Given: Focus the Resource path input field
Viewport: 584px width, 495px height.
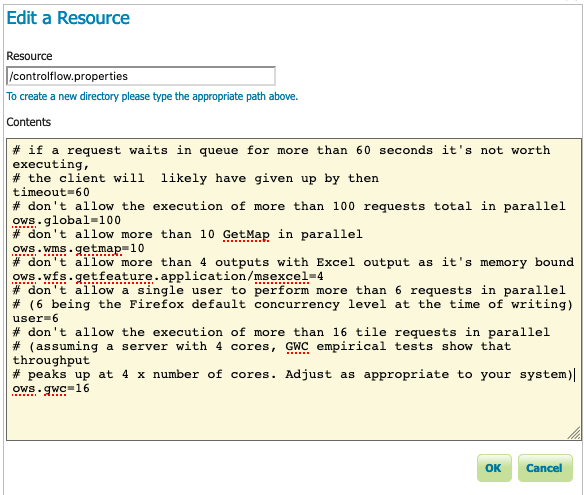Looking at the screenshot, I should click(141, 76).
